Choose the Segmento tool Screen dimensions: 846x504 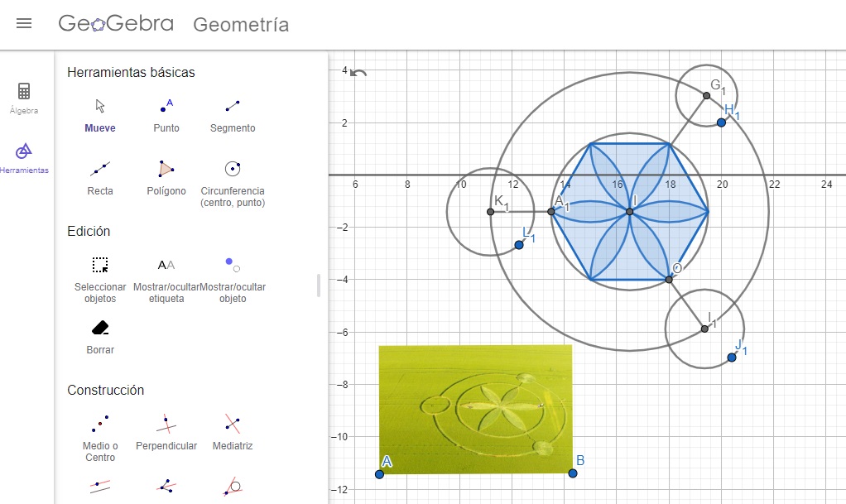pyautogui.click(x=233, y=116)
